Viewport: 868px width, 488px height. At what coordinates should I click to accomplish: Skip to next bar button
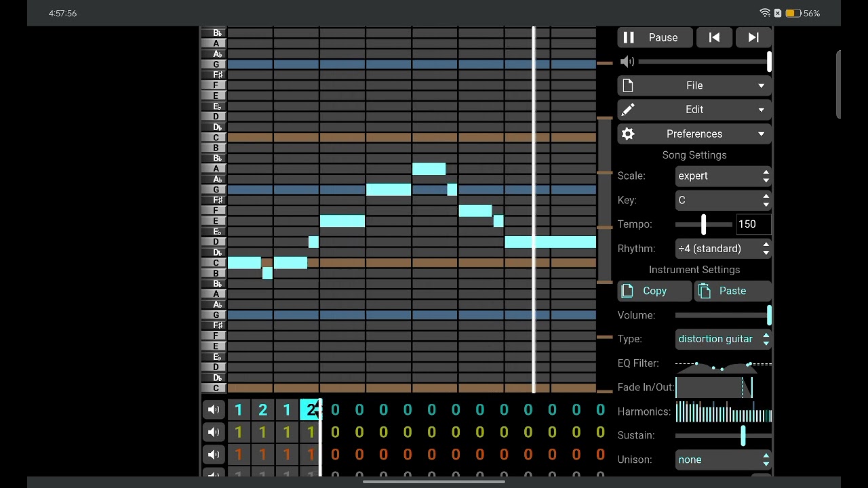tap(753, 37)
